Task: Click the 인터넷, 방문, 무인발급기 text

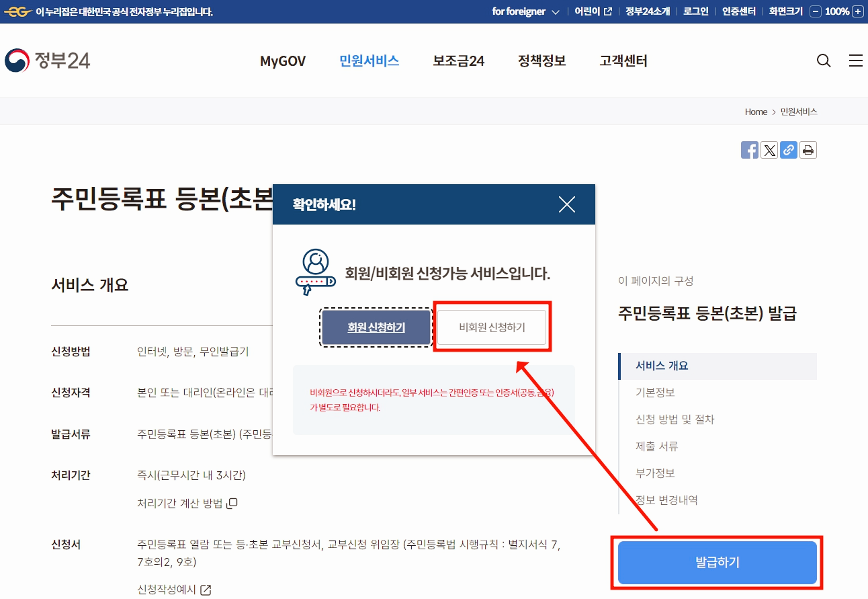Action: [x=193, y=352]
